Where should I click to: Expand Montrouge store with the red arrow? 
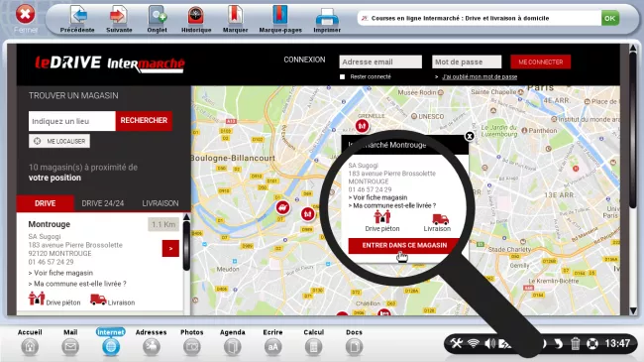pyautogui.click(x=170, y=249)
